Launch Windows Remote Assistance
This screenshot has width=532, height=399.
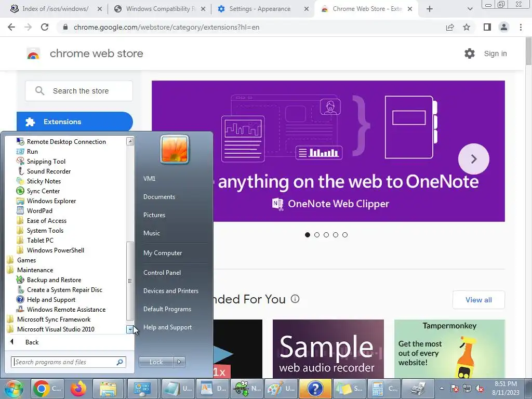coord(61,309)
